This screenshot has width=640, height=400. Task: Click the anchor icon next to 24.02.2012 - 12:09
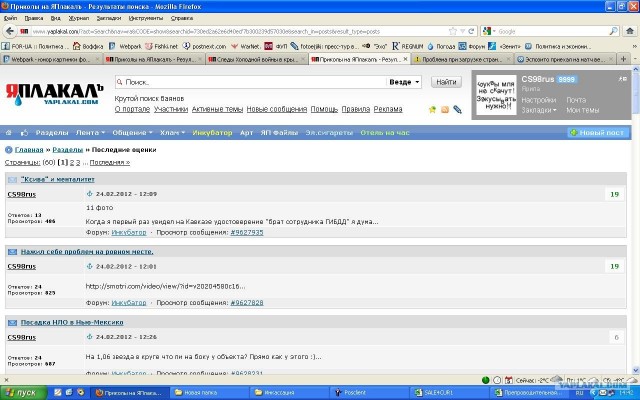[x=90, y=194]
